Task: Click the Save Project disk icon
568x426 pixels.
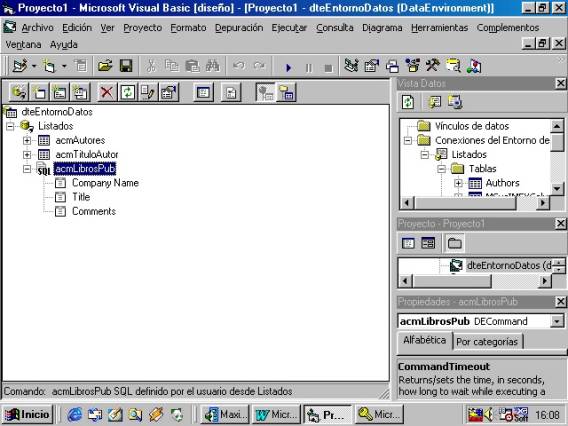Action: point(126,66)
